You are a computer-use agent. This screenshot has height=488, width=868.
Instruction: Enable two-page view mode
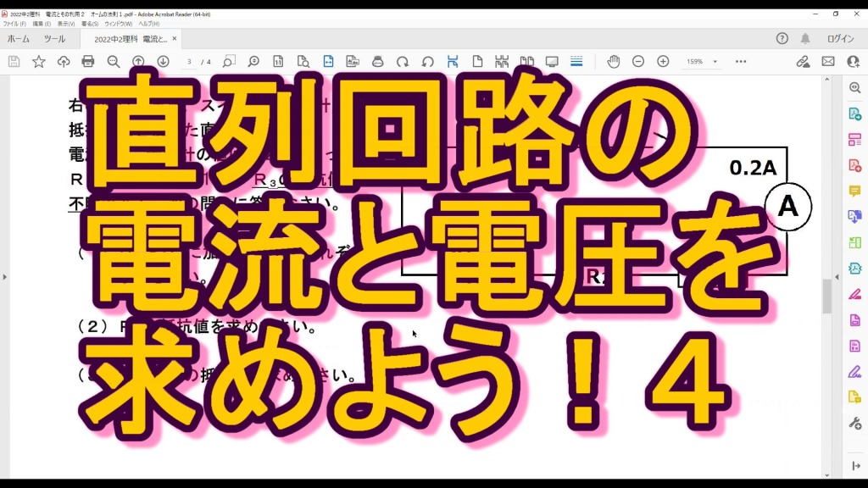pyautogui.click(x=527, y=62)
